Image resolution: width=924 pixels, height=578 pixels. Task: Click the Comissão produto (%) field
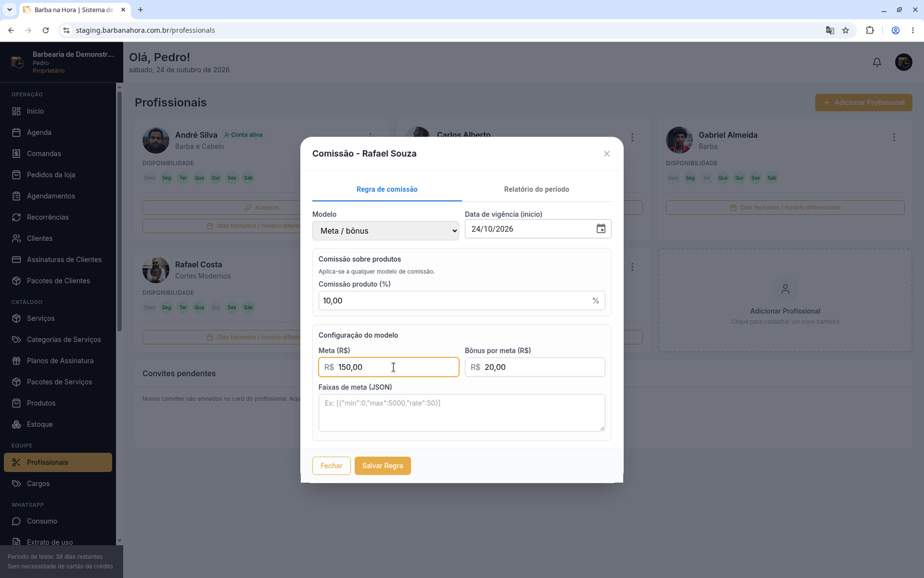461,301
